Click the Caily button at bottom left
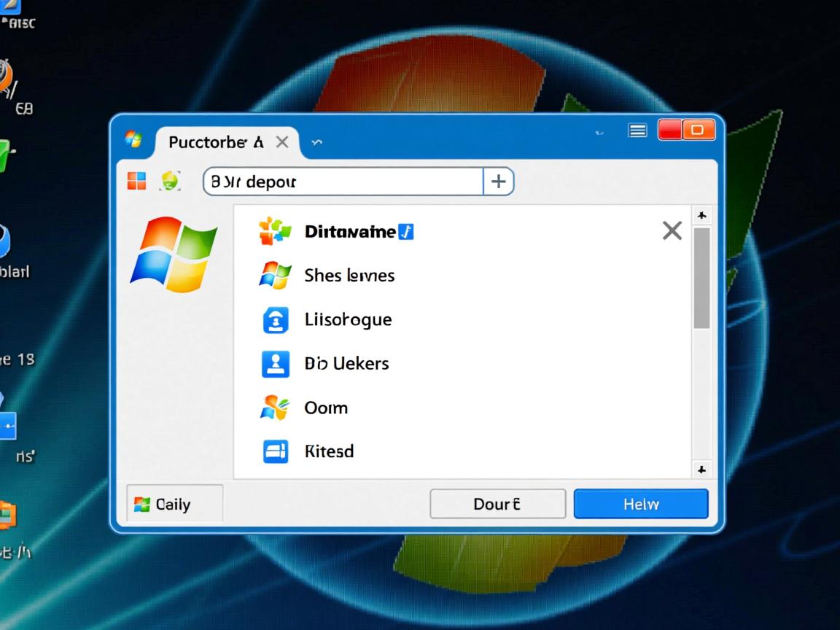840x630 pixels. (174, 504)
